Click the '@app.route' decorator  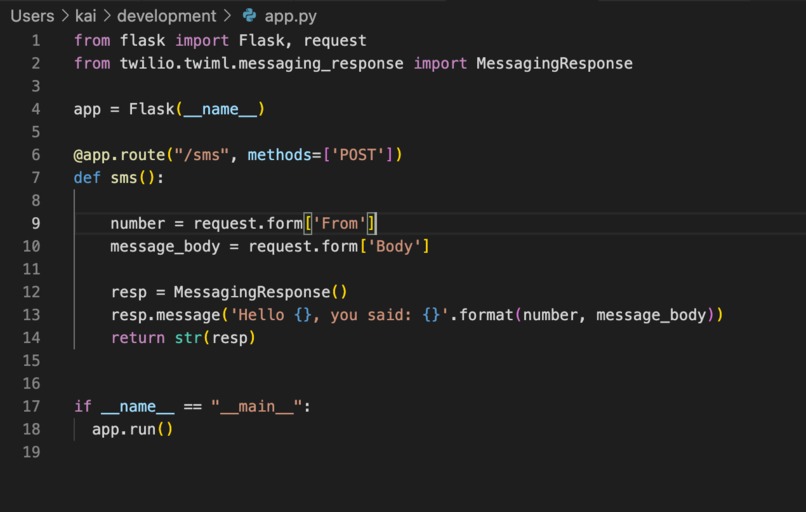point(119,155)
